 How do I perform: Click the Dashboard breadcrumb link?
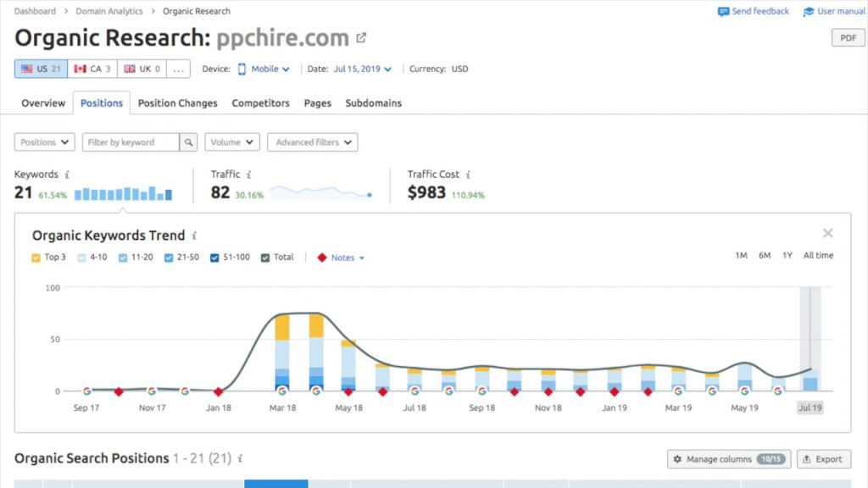pyautogui.click(x=35, y=11)
